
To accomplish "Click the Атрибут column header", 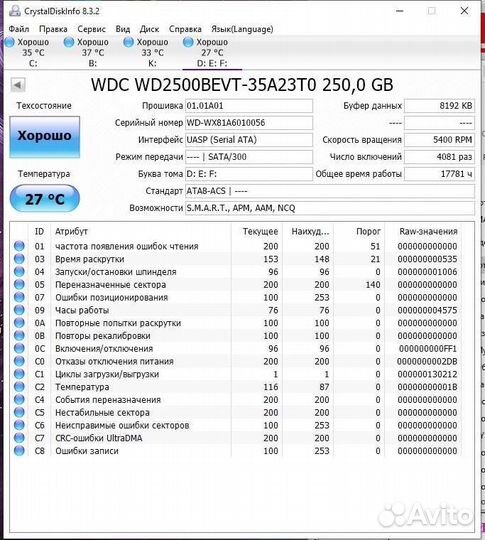I will [141, 231].
